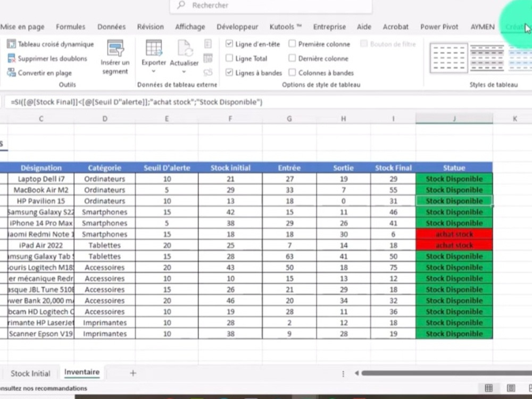Click the plus icon to add sheet
Viewport: 532px width, 399px height.
click(x=133, y=373)
